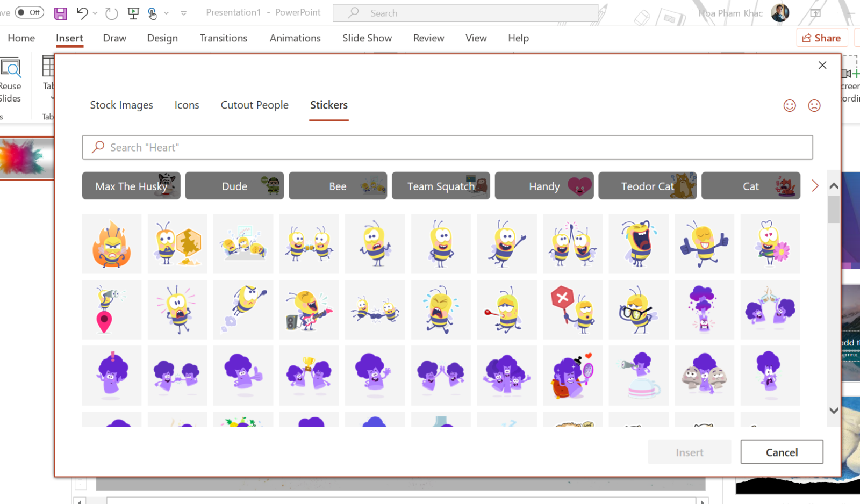Filter stickers by Dude category

[234, 186]
